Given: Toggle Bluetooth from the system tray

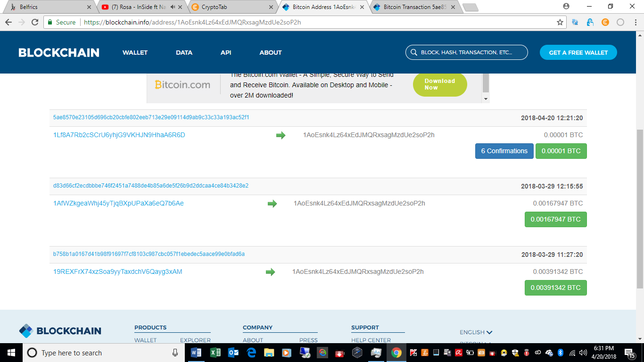Looking at the screenshot, I should (x=560, y=353).
